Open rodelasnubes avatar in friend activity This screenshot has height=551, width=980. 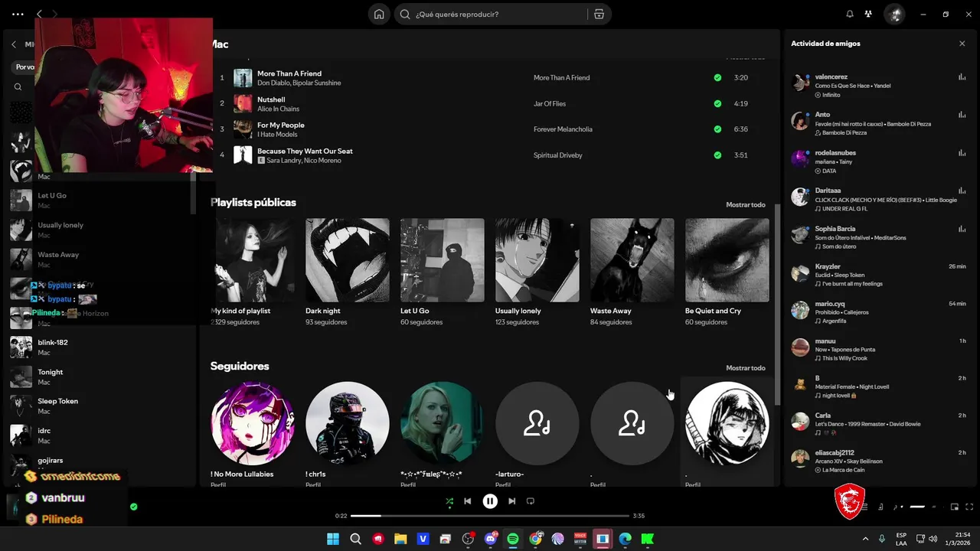click(800, 159)
